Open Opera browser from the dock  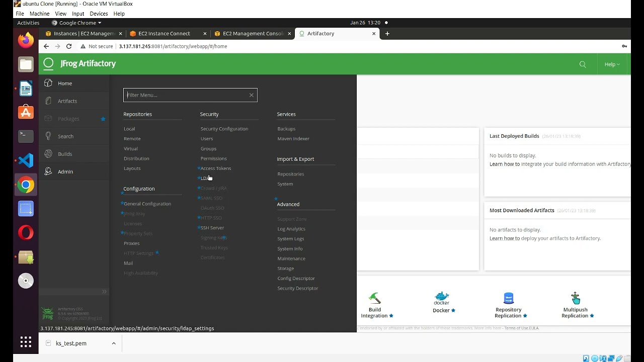tap(26, 232)
